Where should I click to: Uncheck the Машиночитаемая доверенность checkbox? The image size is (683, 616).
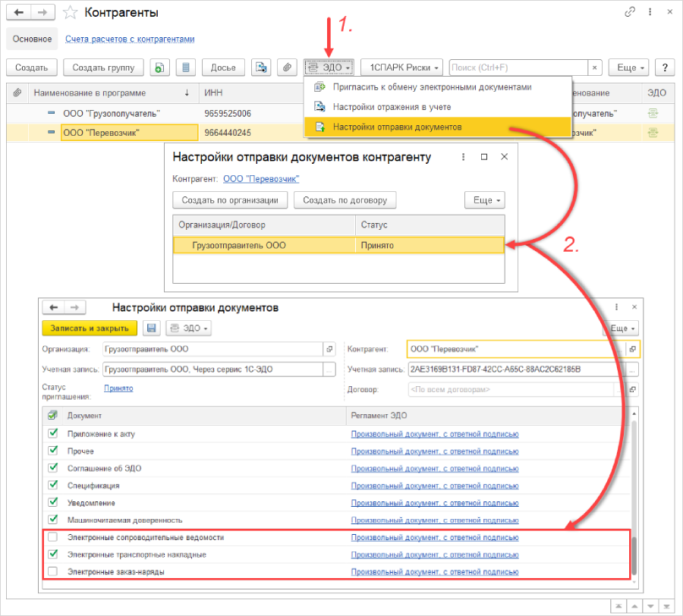pyautogui.click(x=53, y=520)
